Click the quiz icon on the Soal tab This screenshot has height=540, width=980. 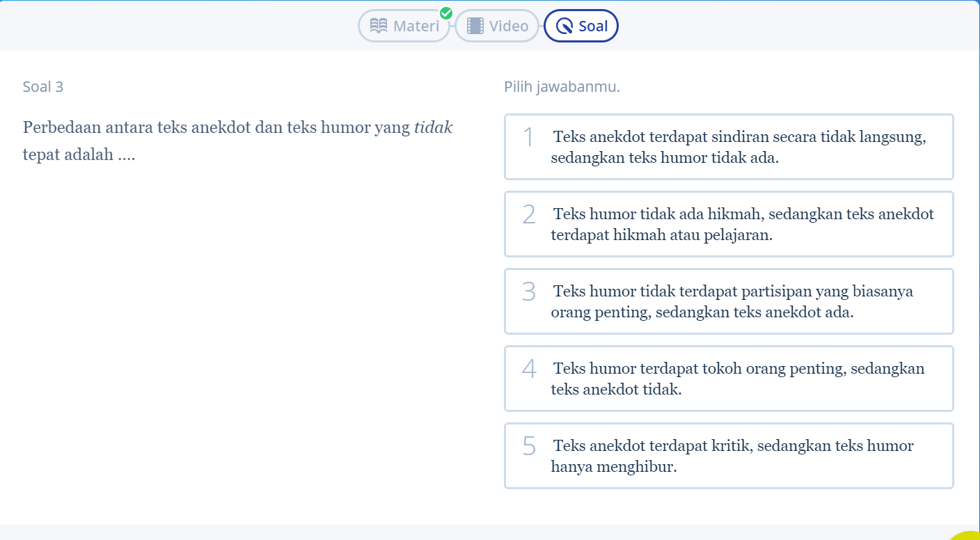[564, 26]
